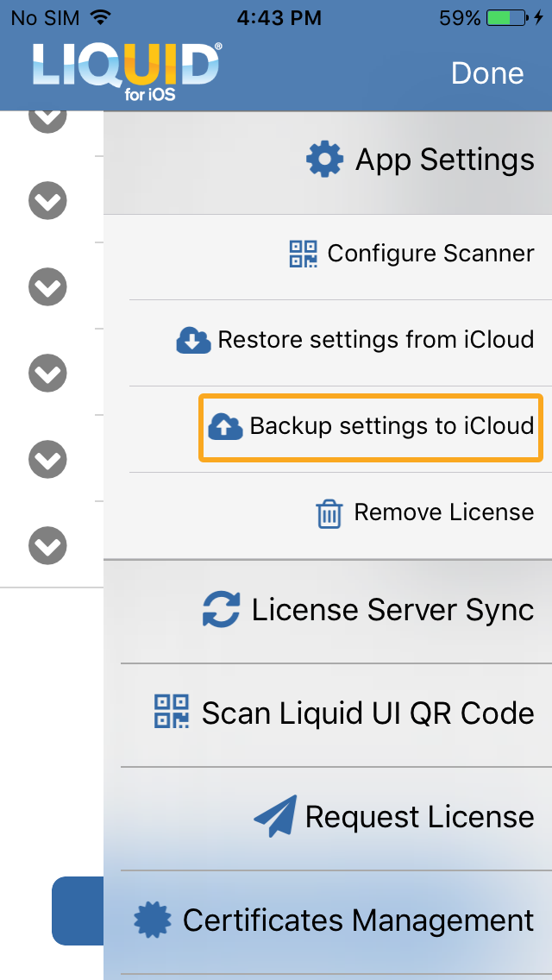Tap the cloud download icon for Restore

tap(194, 340)
